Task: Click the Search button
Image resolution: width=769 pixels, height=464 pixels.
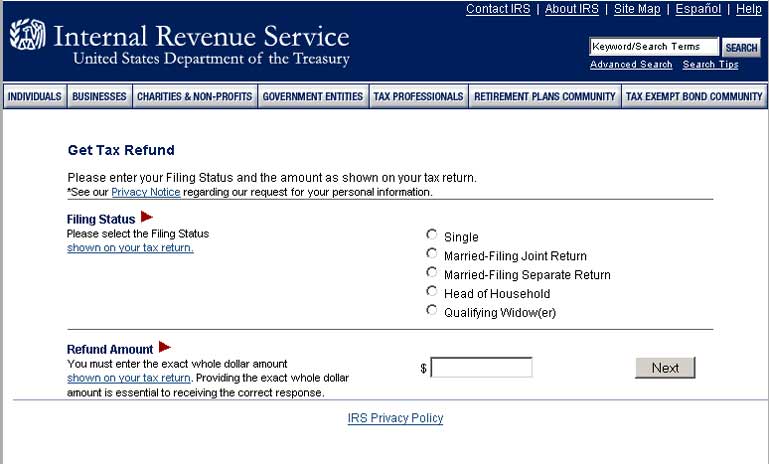Action: [741, 47]
